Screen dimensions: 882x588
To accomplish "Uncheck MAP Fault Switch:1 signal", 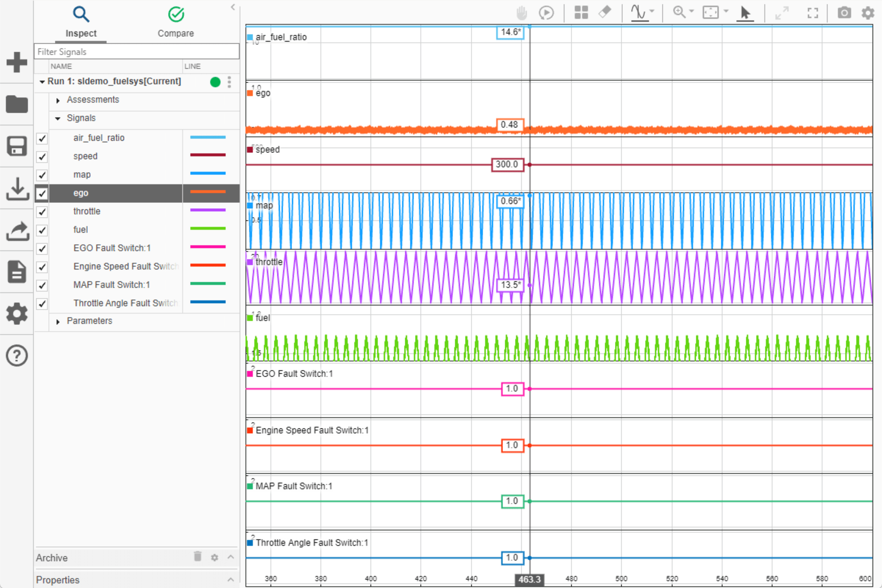I will [42, 285].
